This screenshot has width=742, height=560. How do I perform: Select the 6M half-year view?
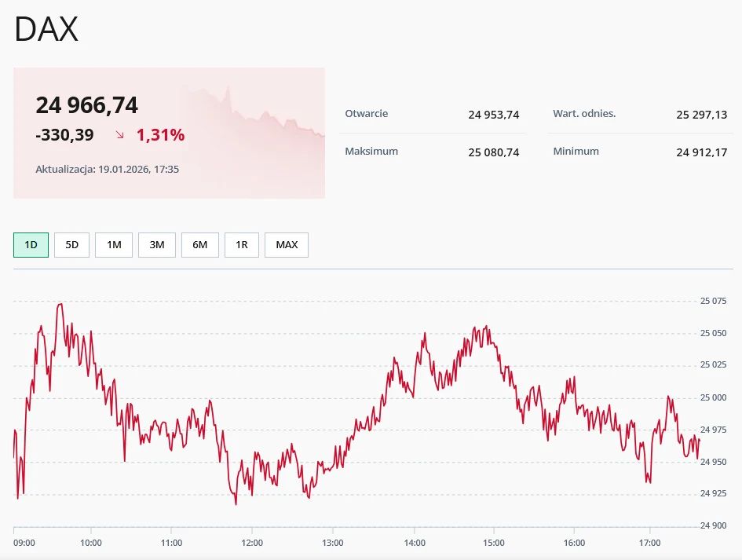[x=199, y=244]
